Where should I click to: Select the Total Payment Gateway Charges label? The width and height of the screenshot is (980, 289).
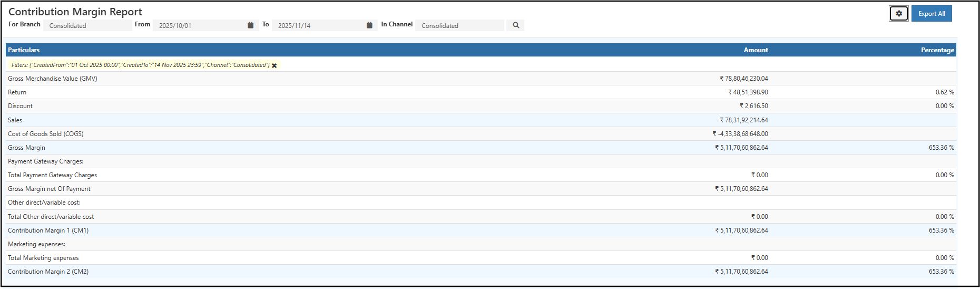(52, 175)
